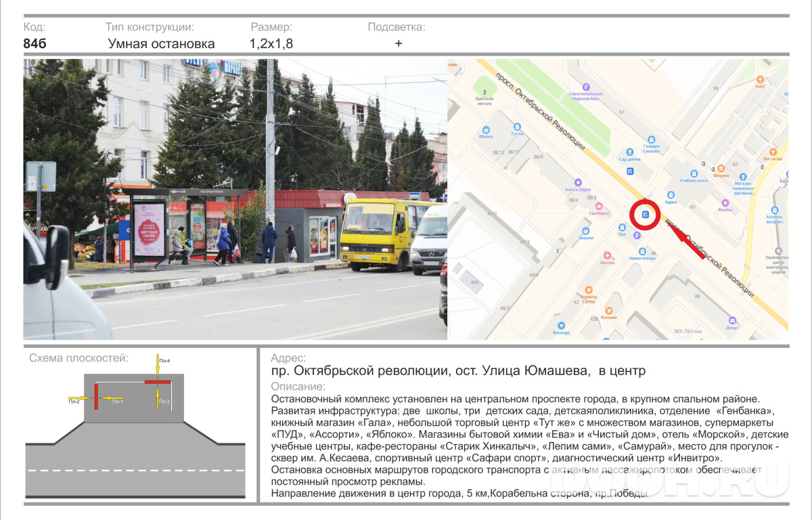This screenshot has height=520, width=812.
Task: Click the Виконда shop icon
Action: 561,326
